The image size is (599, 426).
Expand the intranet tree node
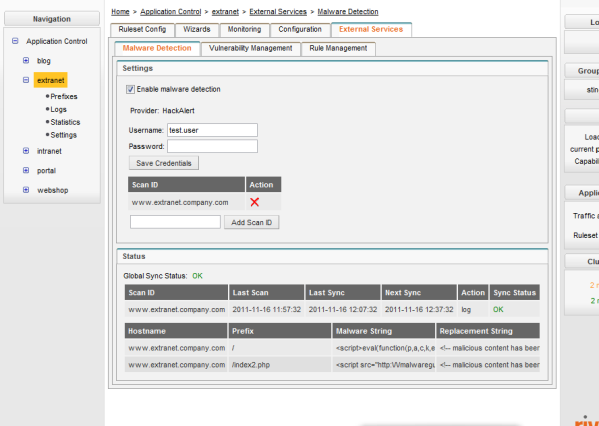26,151
